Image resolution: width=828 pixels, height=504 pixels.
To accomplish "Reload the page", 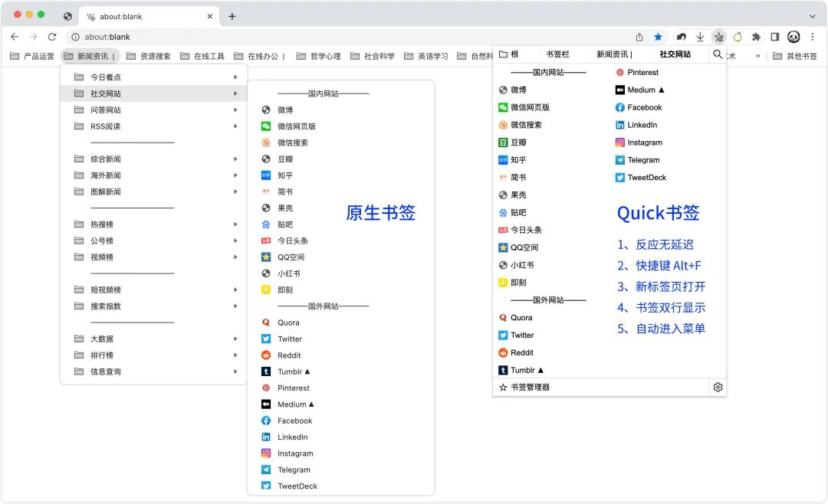I will coord(52,37).
